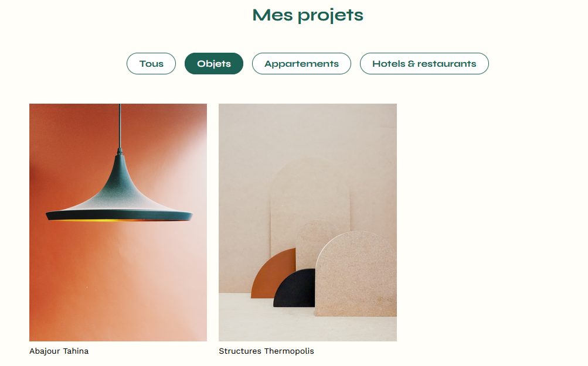Open the Structures Thermopolis project image
This screenshot has width=588, height=366.
pos(308,222)
